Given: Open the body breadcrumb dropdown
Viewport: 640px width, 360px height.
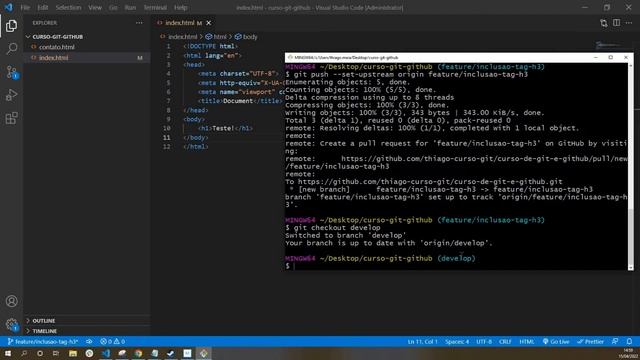Looking at the screenshot, I should [246, 37].
